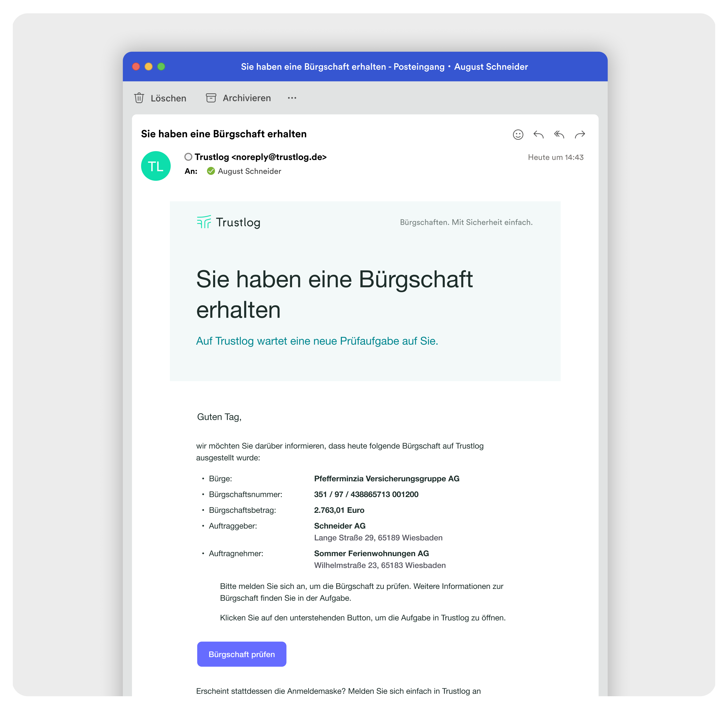
Task: Reply all using the double arrow icon
Action: (x=559, y=134)
